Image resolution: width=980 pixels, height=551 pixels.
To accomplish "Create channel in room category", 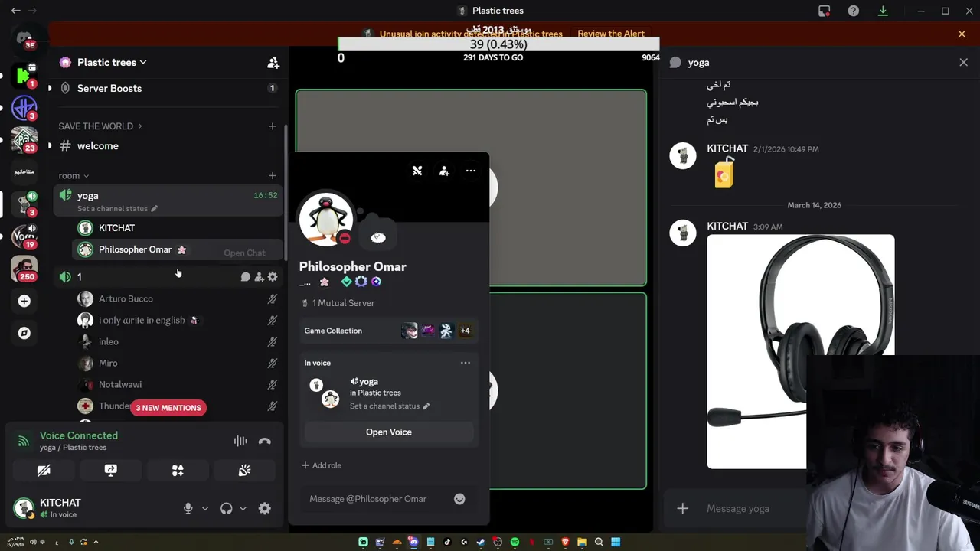I will [272, 176].
